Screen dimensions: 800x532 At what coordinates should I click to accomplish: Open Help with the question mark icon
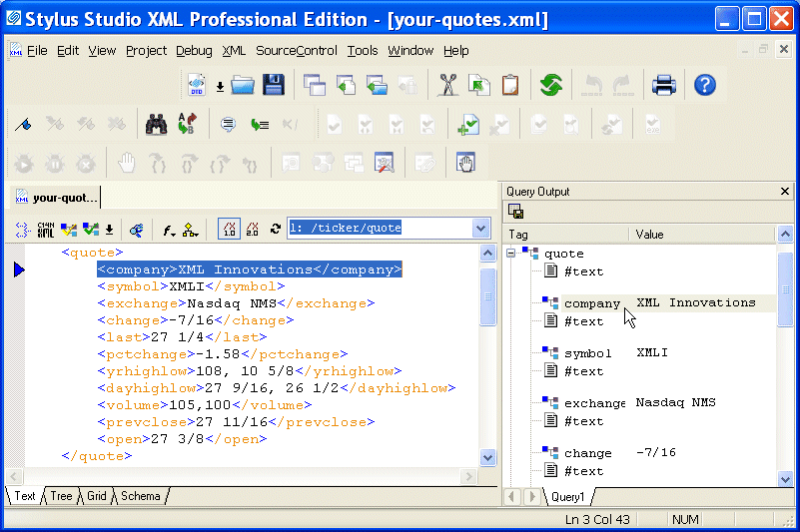[x=704, y=85]
